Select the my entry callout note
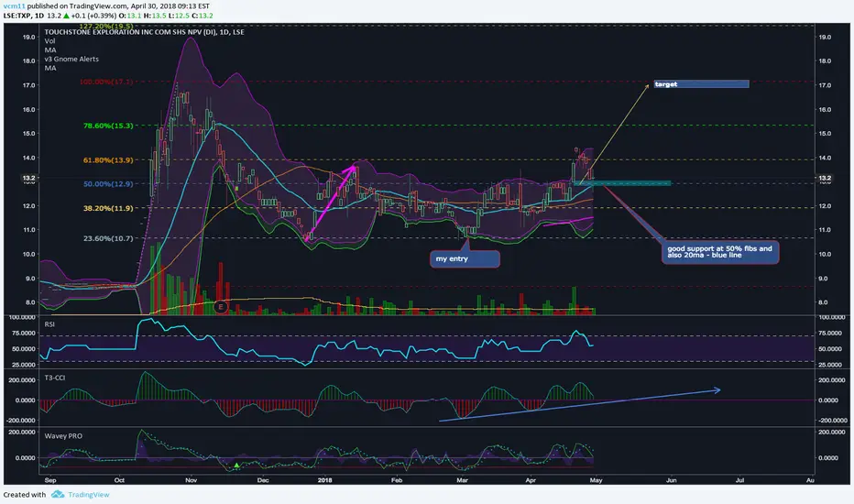 [465, 258]
